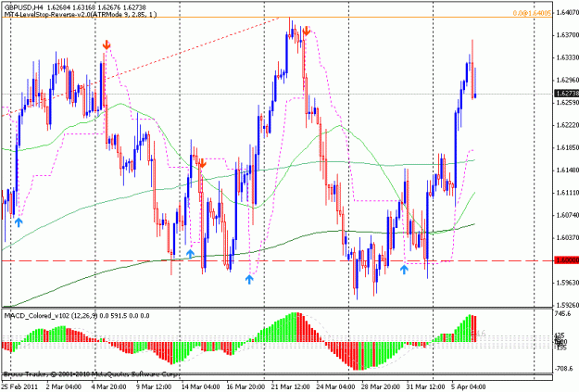The width and height of the screenshot is (579, 392).
Task: Select the blue buy arrow below 16 Mar 20:00 low
Action: click(249, 279)
